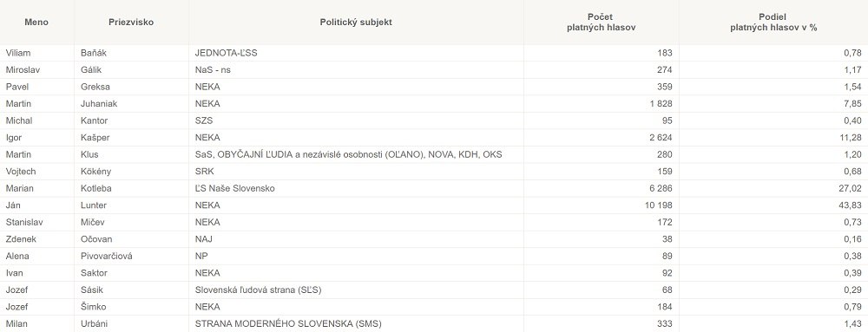The image size is (868, 332).
Task: Click the ĽS Naše Slovensko party cell
Action: [x=356, y=188]
